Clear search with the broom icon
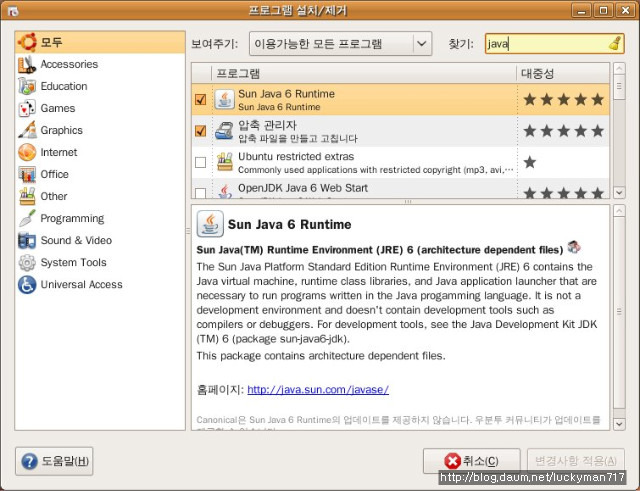This screenshot has height=491, width=640. point(615,44)
